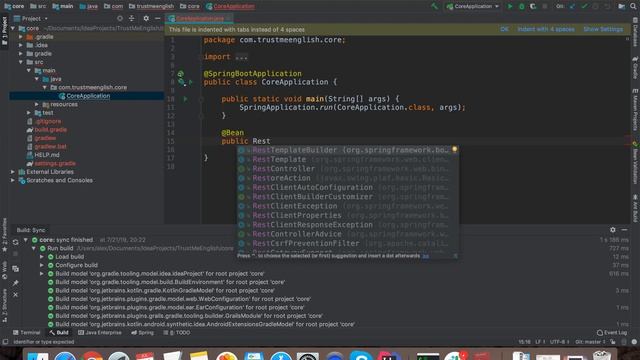Close Build tab via X icon in sidebar

tap(16, 295)
